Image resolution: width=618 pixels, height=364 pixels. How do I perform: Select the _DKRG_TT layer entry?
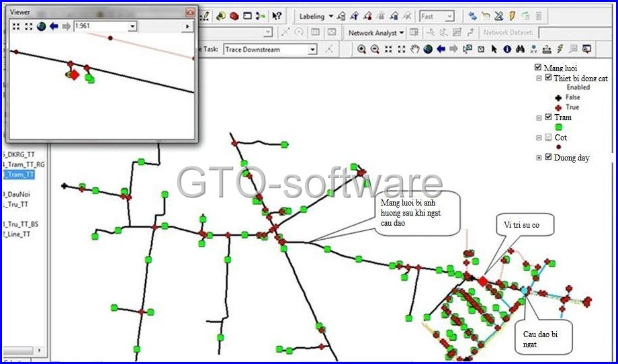(x=18, y=155)
